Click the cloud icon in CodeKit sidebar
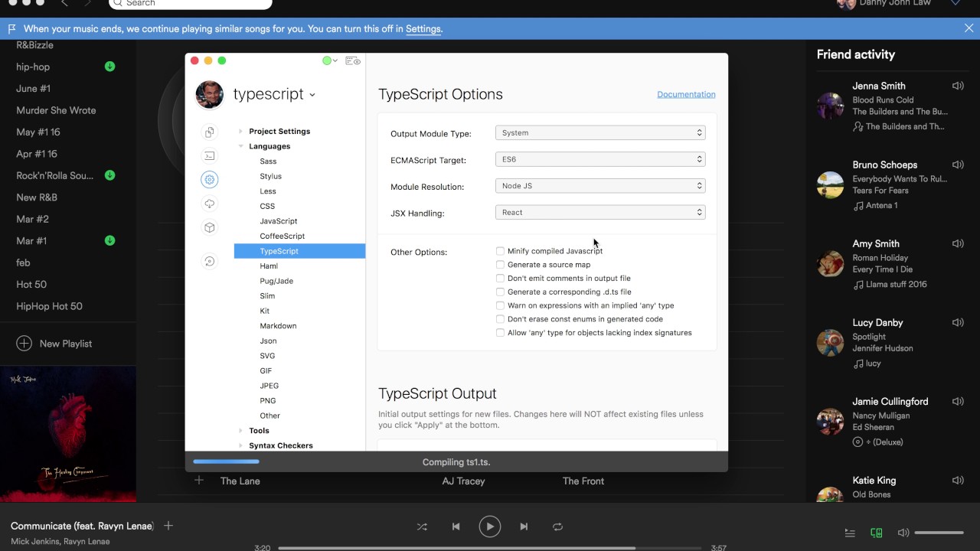 (x=209, y=204)
